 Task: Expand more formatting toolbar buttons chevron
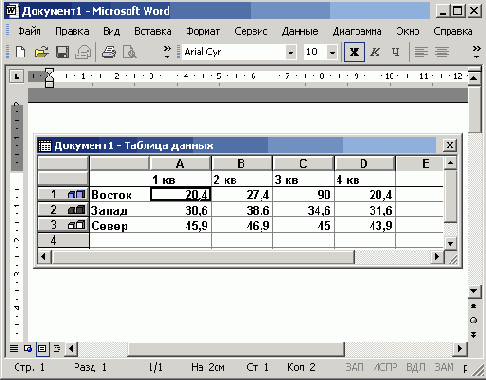pyautogui.click(x=477, y=52)
